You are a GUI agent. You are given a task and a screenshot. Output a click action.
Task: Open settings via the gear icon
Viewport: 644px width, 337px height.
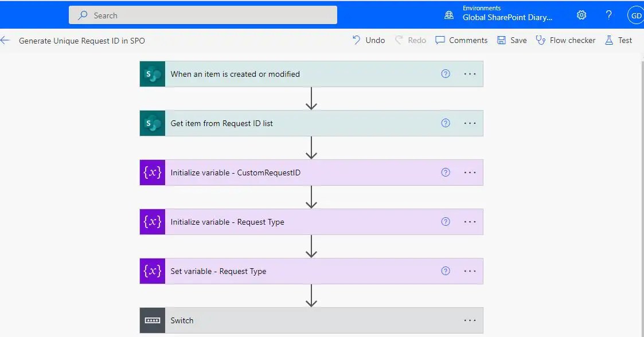(581, 15)
